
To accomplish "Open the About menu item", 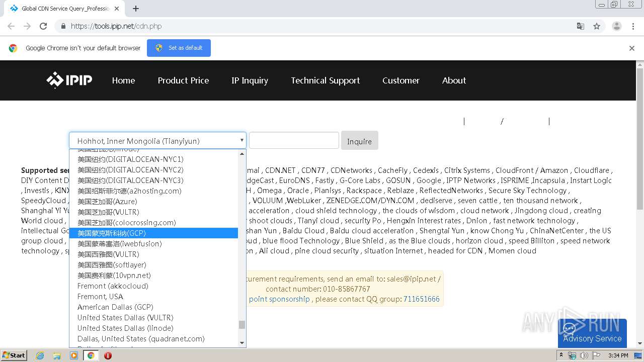I will pyautogui.click(x=454, y=80).
